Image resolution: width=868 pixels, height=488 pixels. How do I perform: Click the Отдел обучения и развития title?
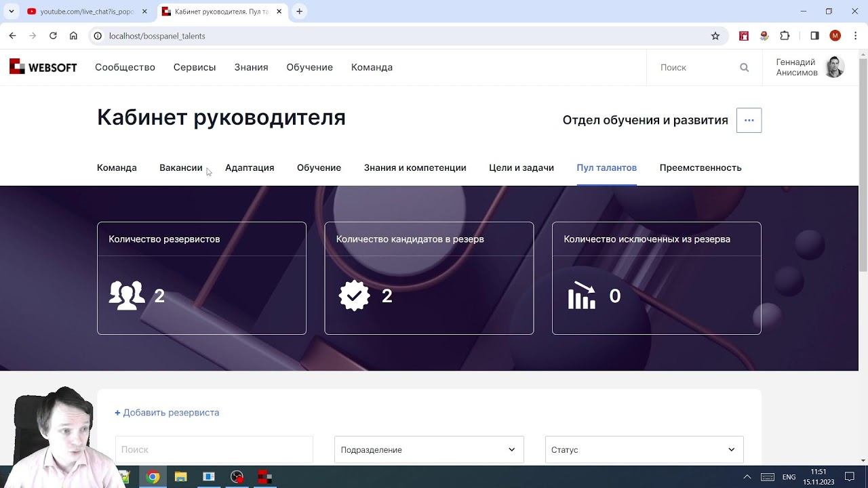[x=645, y=120]
